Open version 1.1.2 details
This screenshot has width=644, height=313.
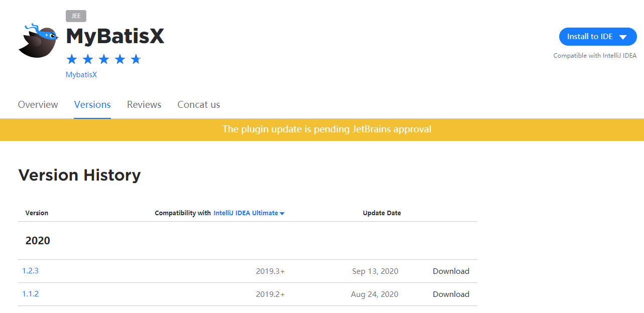click(30, 294)
